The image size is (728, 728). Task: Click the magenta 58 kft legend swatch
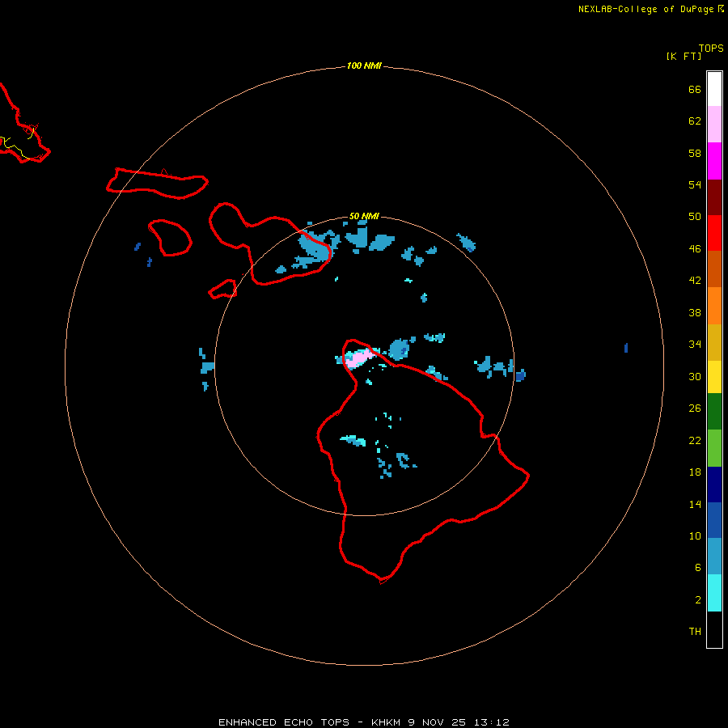point(714,161)
